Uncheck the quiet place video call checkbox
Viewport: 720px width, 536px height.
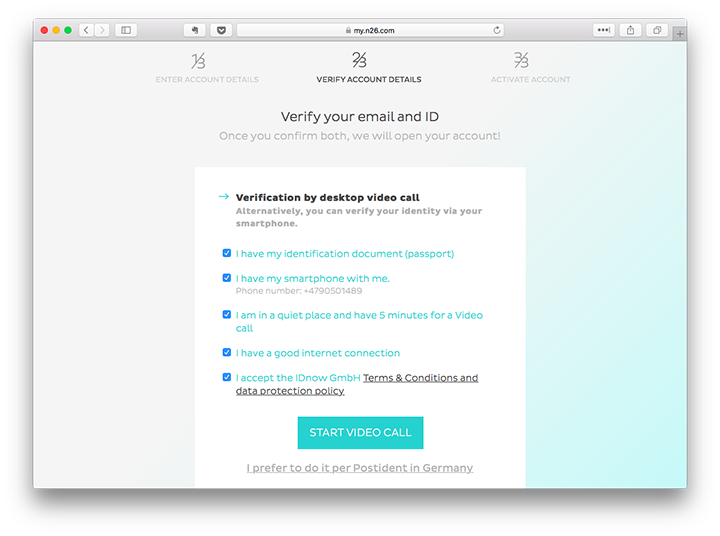tap(227, 315)
